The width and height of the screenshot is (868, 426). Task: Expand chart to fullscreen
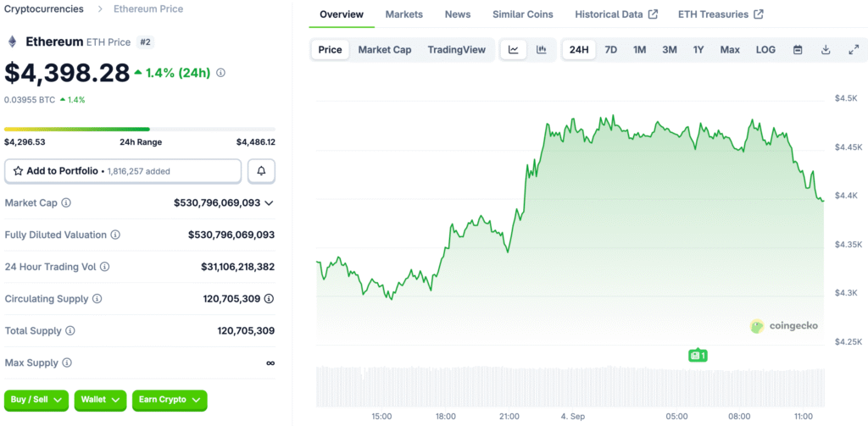854,50
